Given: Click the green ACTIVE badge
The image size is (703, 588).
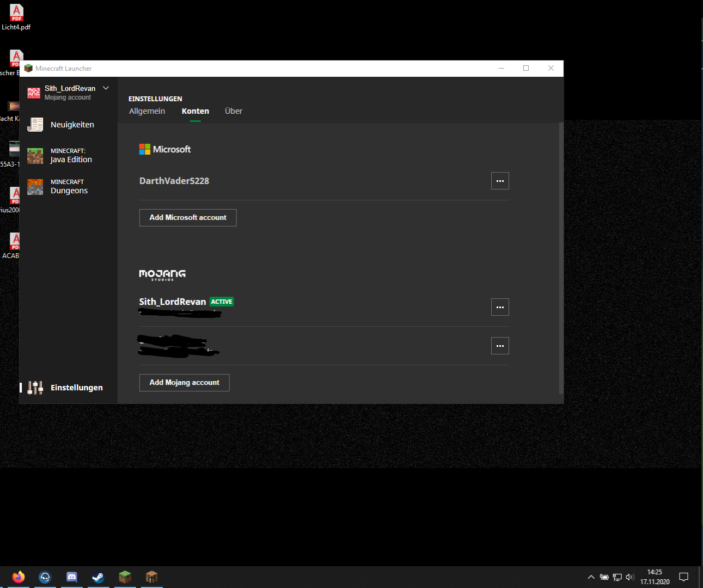Looking at the screenshot, I should (222, 302).
